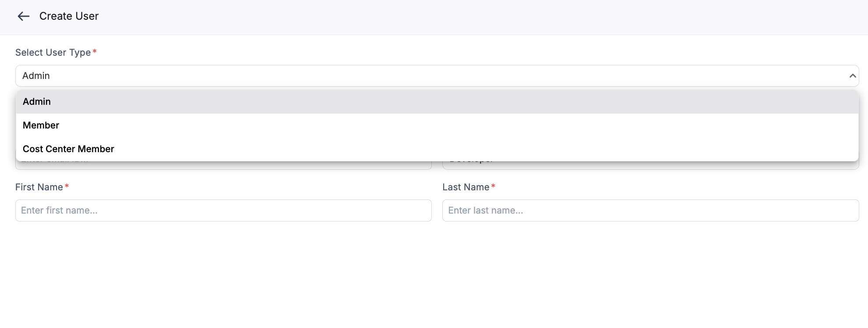Click the Create User page title
The image size is (868, 328).
click(x=69, y=16)
